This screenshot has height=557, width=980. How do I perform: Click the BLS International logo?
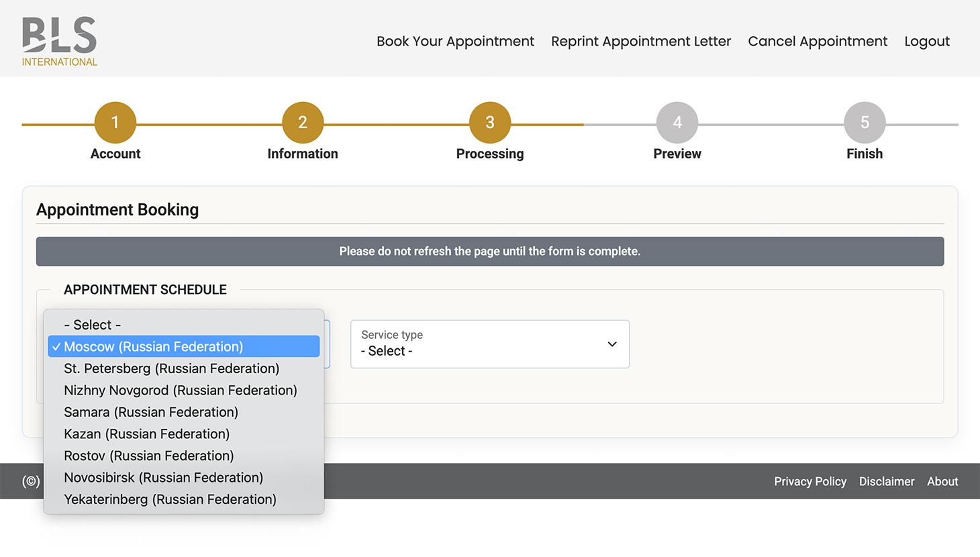[x=59, y=42]
